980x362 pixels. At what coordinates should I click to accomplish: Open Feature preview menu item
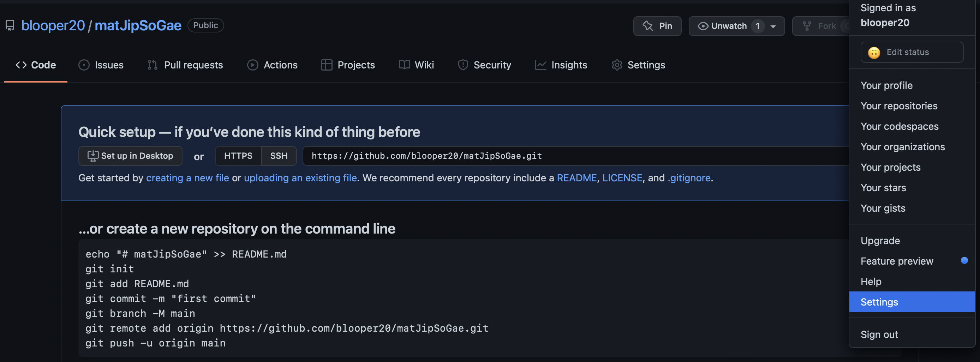coord(912,261)
